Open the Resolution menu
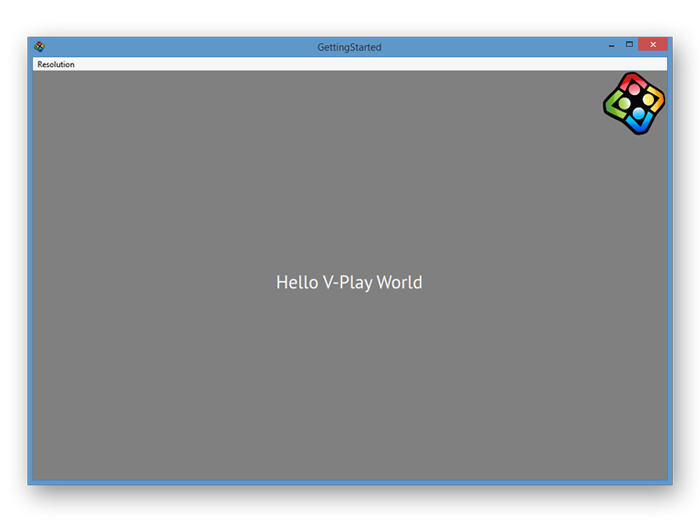This screenshot has width=700, height=522. click(56, 64)
